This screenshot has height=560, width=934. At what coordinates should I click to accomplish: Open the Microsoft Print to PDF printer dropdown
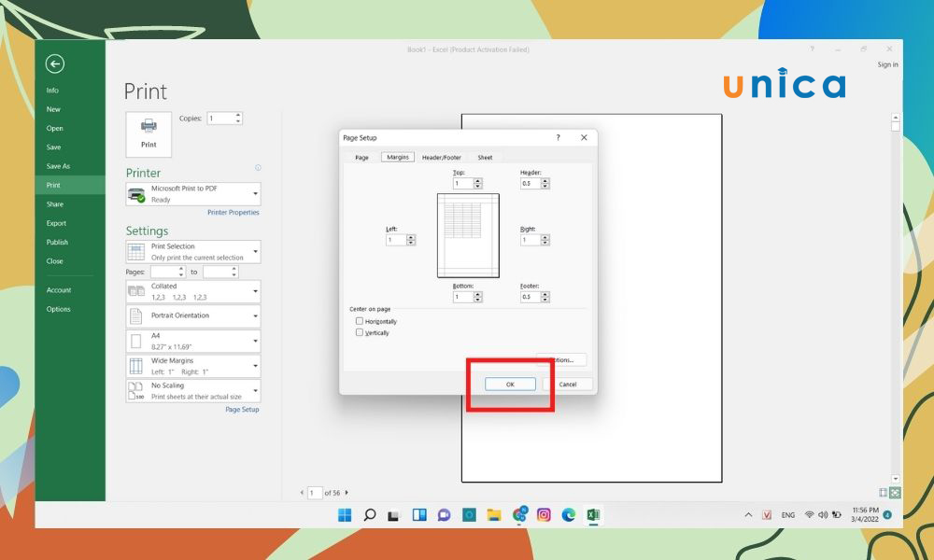pos(193,194)
